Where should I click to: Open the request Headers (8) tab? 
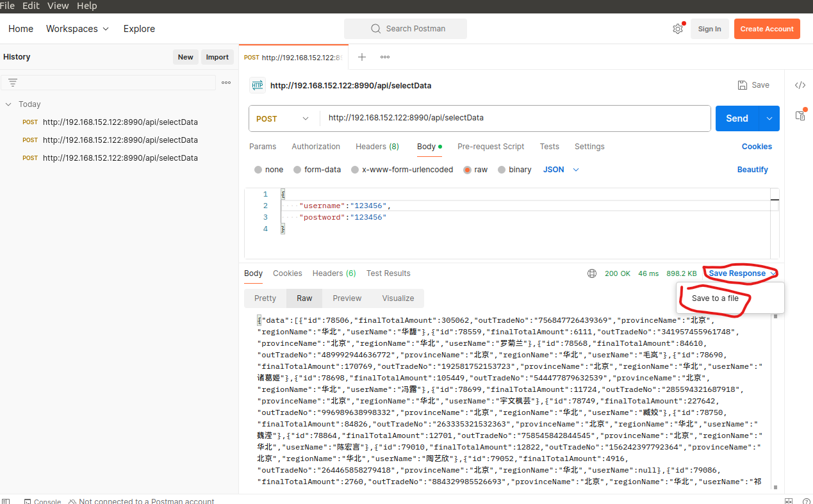[x=377, y=147]
